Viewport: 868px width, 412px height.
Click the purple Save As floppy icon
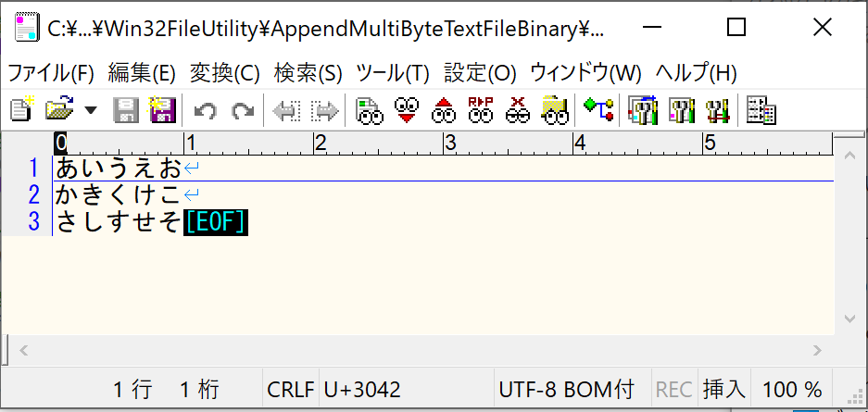tap(161, 109)
